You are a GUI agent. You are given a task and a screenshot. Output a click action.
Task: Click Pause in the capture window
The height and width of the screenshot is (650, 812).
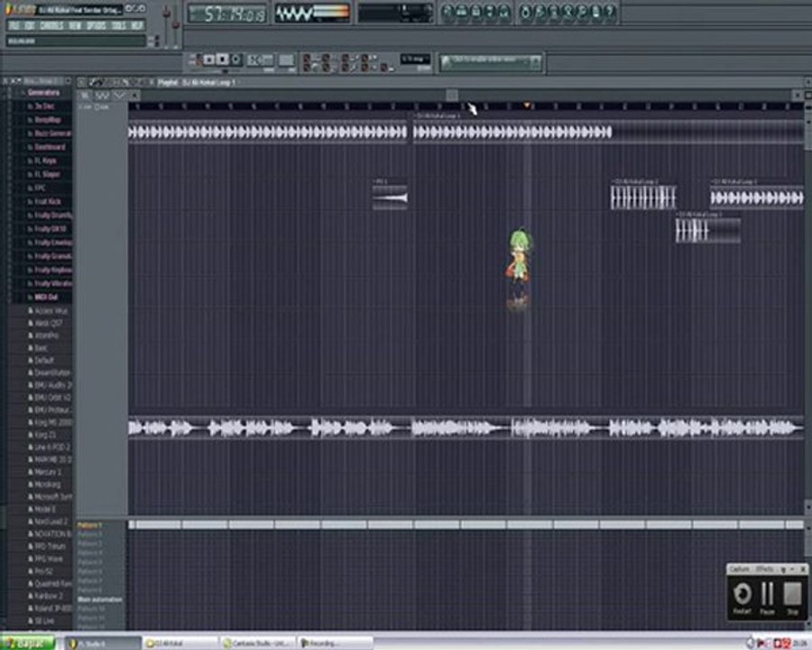coord(767,598)
